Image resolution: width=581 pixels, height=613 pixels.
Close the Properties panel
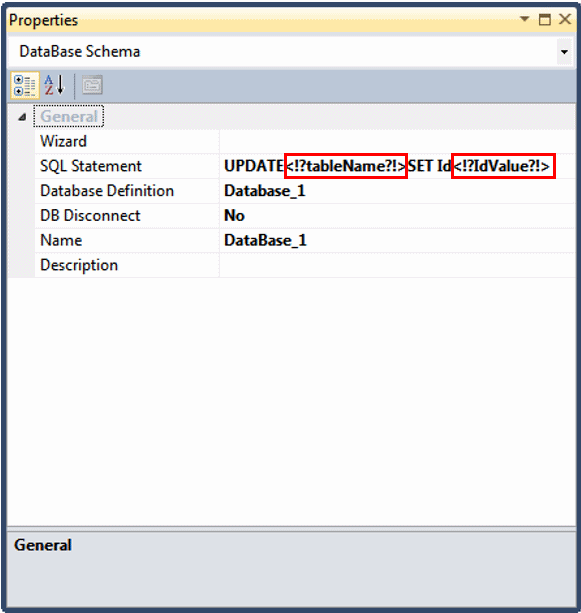[565, 19]
